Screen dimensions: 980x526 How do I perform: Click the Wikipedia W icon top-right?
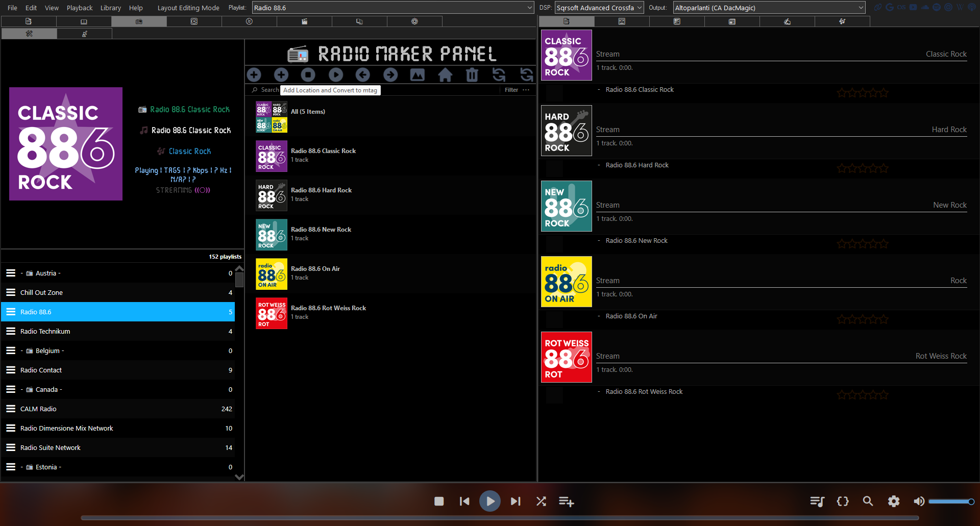point(960,7)
